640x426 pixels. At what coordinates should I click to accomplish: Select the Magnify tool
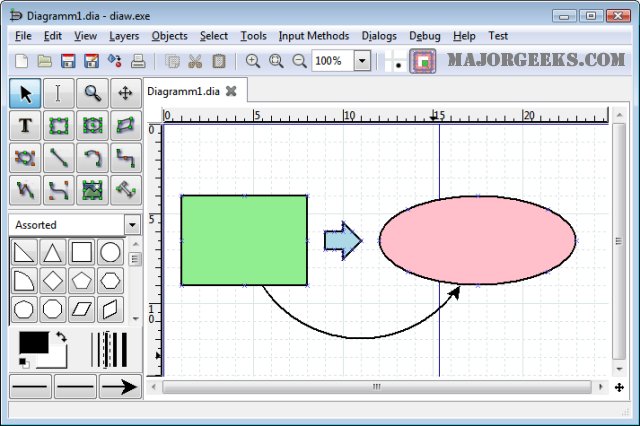(92, 93)
